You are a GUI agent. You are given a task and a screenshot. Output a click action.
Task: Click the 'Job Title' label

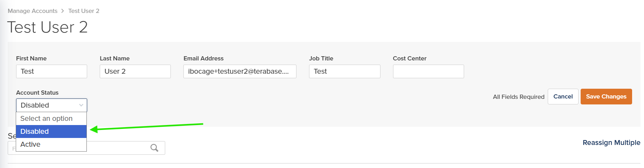pyautogui.click(x=321, y=58)
